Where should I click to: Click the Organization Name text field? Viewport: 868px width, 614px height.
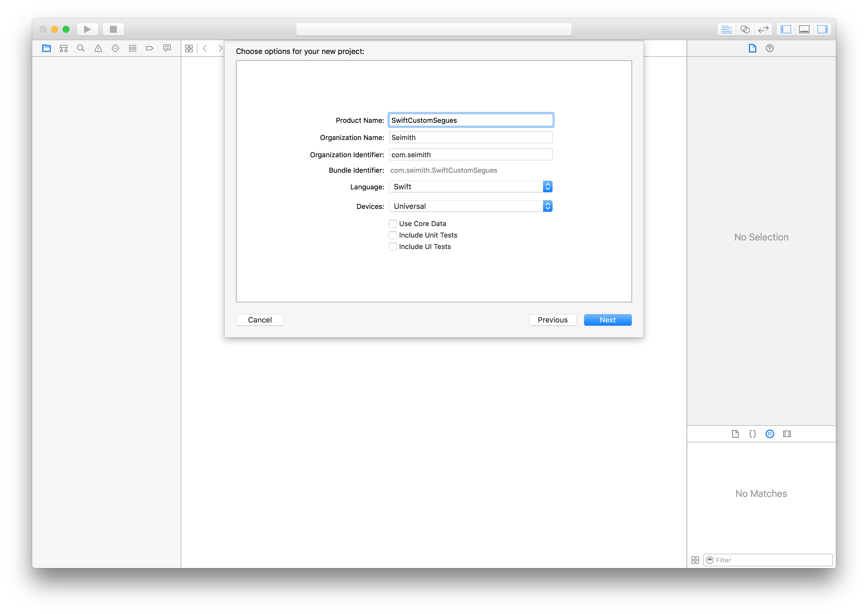click(x=470, y=137)
